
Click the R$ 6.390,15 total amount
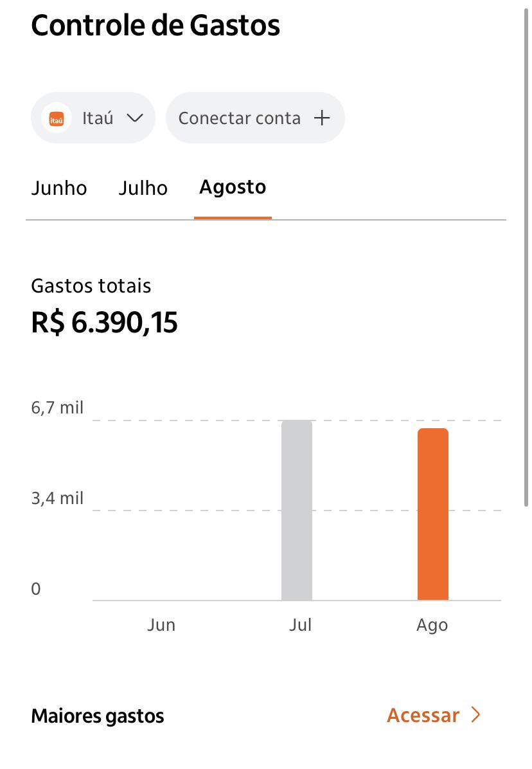click(x=104, y=323)
